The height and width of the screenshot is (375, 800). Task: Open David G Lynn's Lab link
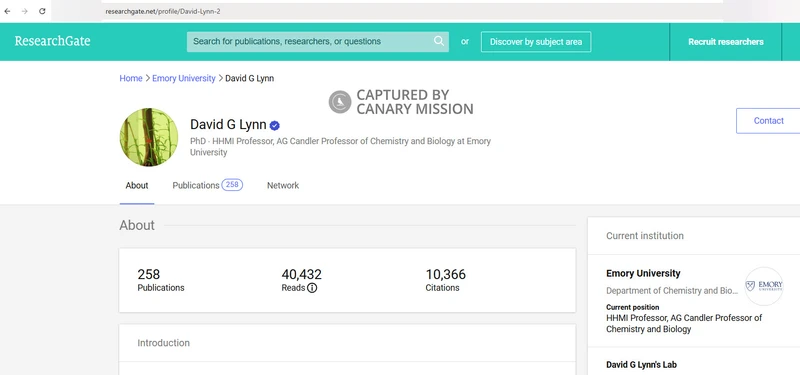click(x=641, y=365)
